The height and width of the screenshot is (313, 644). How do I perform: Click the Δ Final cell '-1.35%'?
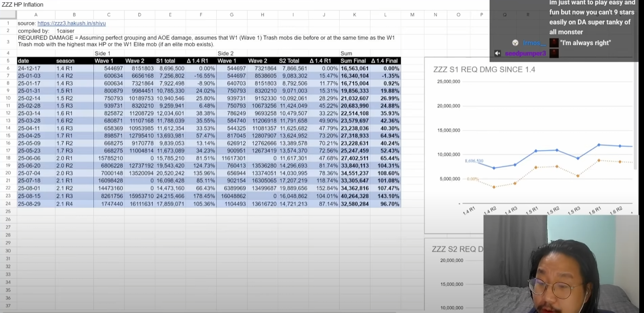click(x=385, y=76)
